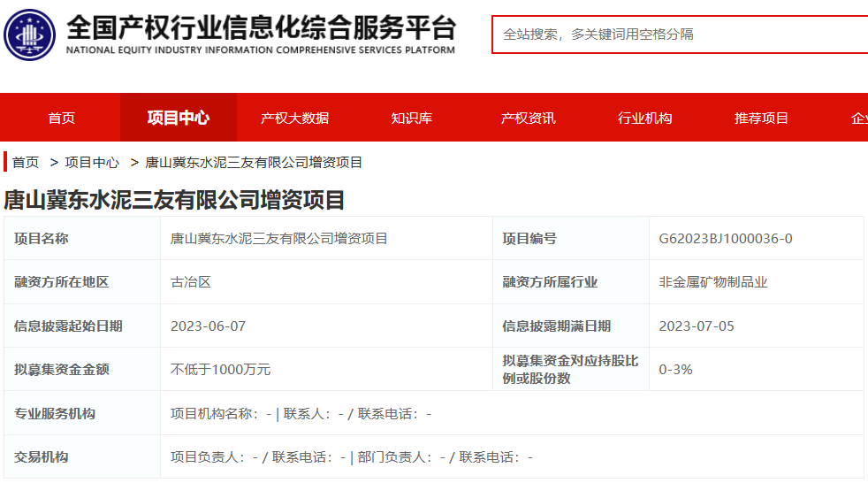This screenshot has height=483, width=868.
Task: Click the large page heading 唐山冀东水泥三友有限公司增资项目
Action: (174, 200)
